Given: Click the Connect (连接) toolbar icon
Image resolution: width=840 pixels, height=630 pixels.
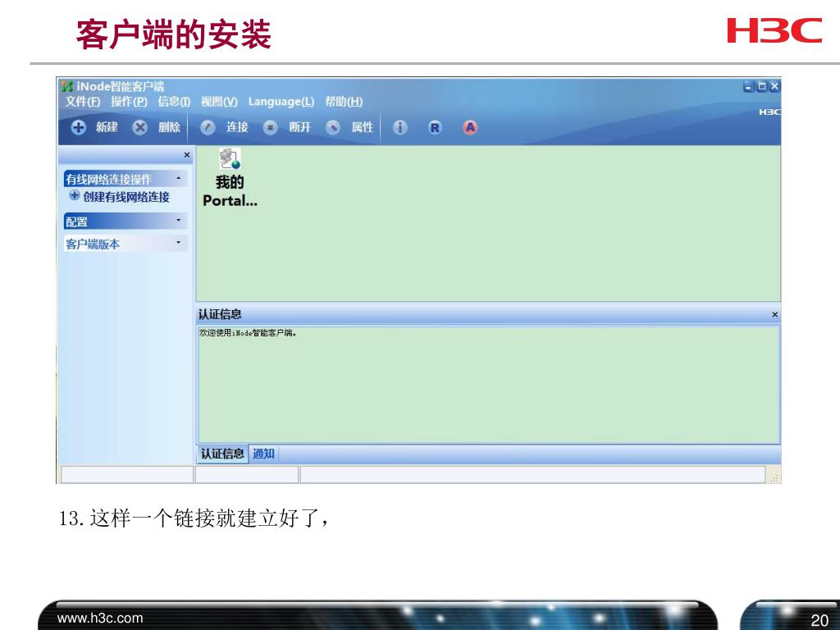Looking at the screenshot, I should 208,127.
